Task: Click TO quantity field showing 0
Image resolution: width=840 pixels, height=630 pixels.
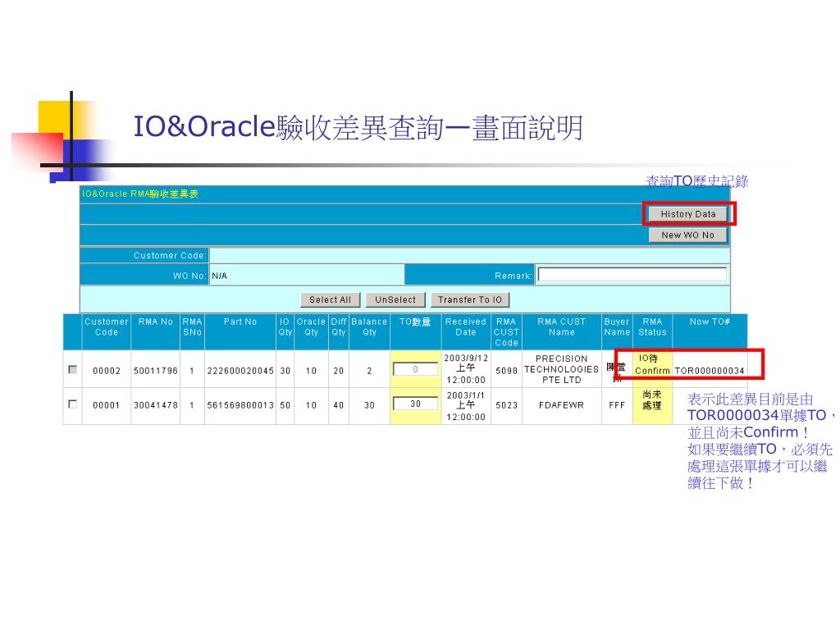Action: 416,369
